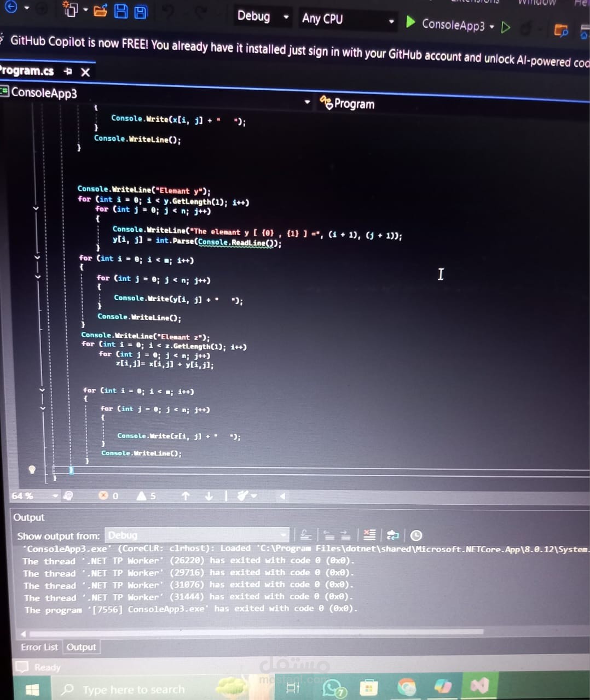
Task: Expand the ConsoleApp3 start target dropdown arrow
Action: click(x=492, y=26)
